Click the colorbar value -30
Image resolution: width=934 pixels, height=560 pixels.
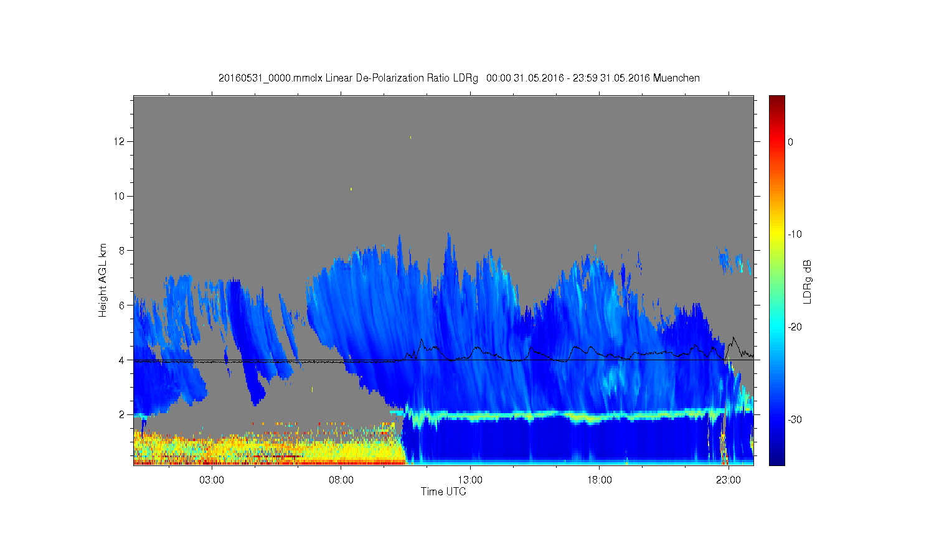coord(795,420)
